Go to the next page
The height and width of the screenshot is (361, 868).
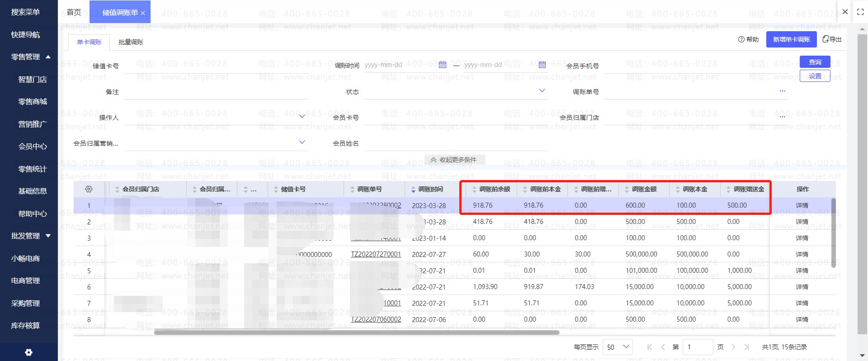click(733, 347)
